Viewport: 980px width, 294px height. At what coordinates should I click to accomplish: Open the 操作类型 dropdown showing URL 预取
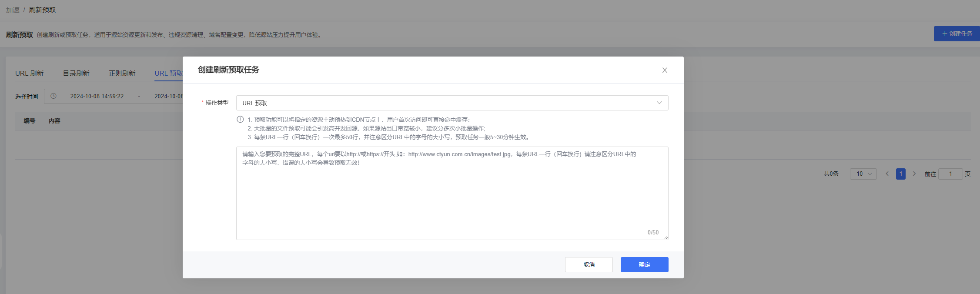452,103
